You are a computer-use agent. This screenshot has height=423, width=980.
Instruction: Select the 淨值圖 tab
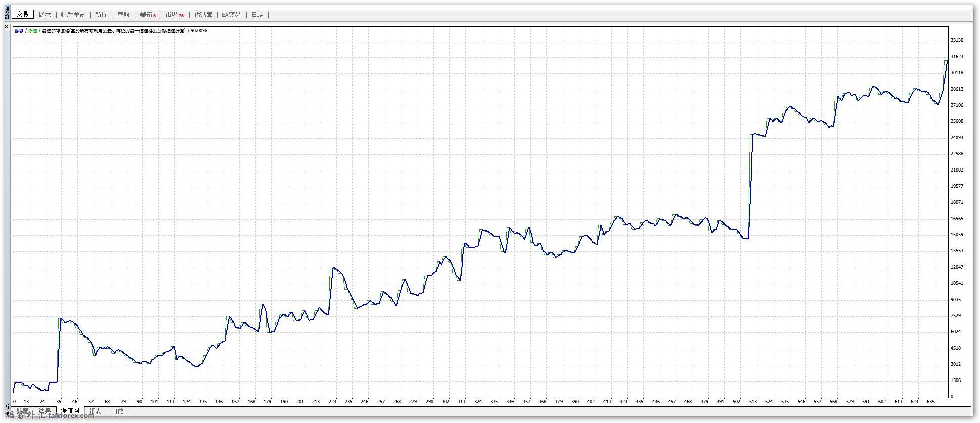(70, 411)
